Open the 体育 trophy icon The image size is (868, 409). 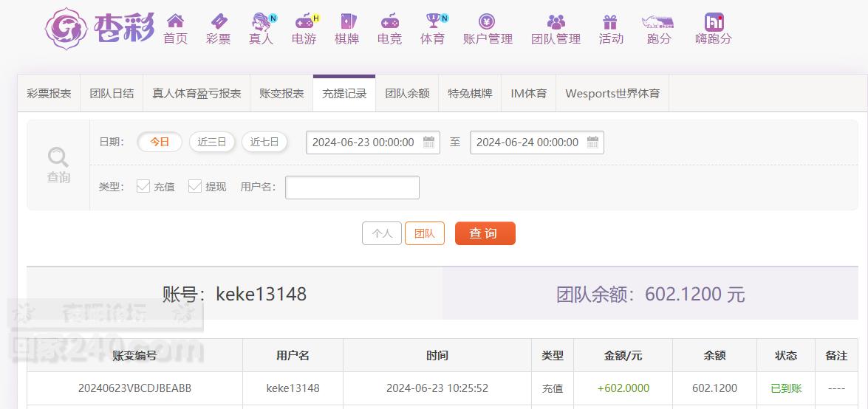(434, 21)
